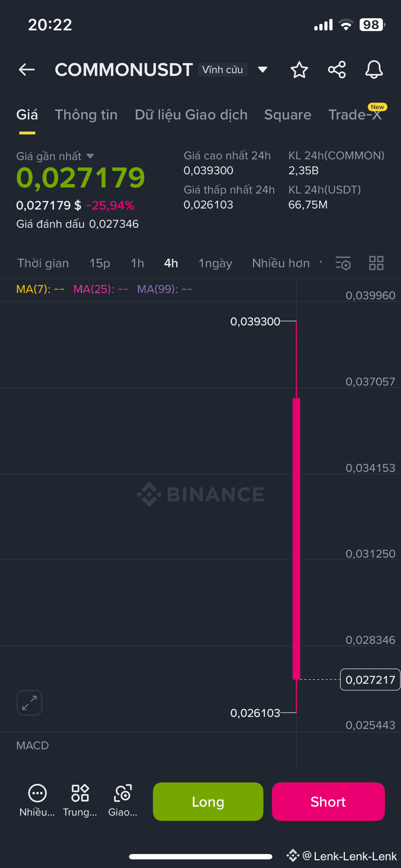
Task: Expand chart to fullscreen
Action: click(x=30, y=702)
